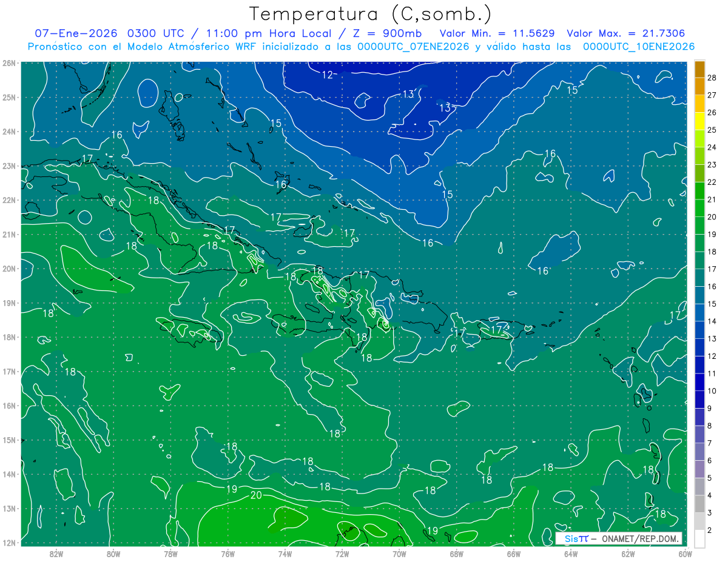Click the '80W' longitude axis label
Image resolution: width=728 pixels, height=562 pixels.
pyautogui.click(x=113, y=554)
